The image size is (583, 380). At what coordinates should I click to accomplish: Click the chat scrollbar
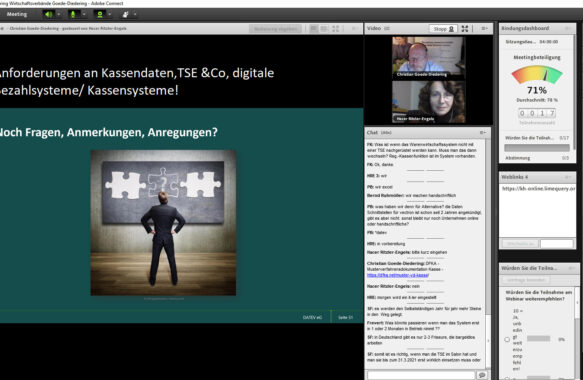[x=488, y=253]
